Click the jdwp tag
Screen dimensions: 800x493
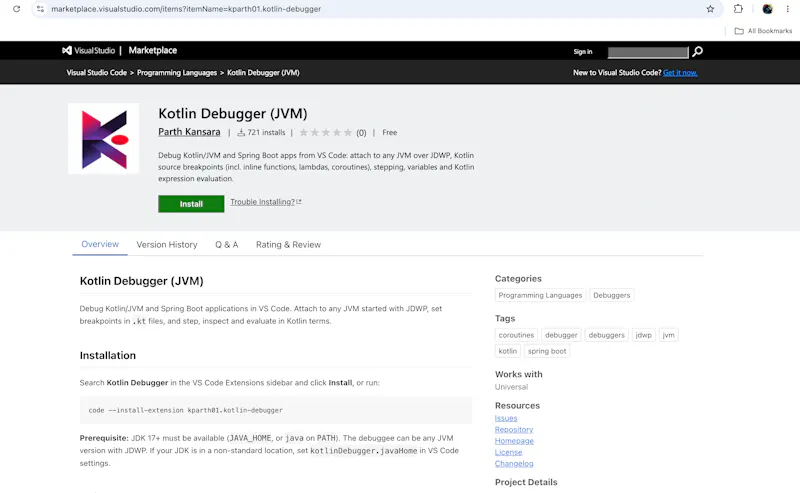click(x=644, y=335)
